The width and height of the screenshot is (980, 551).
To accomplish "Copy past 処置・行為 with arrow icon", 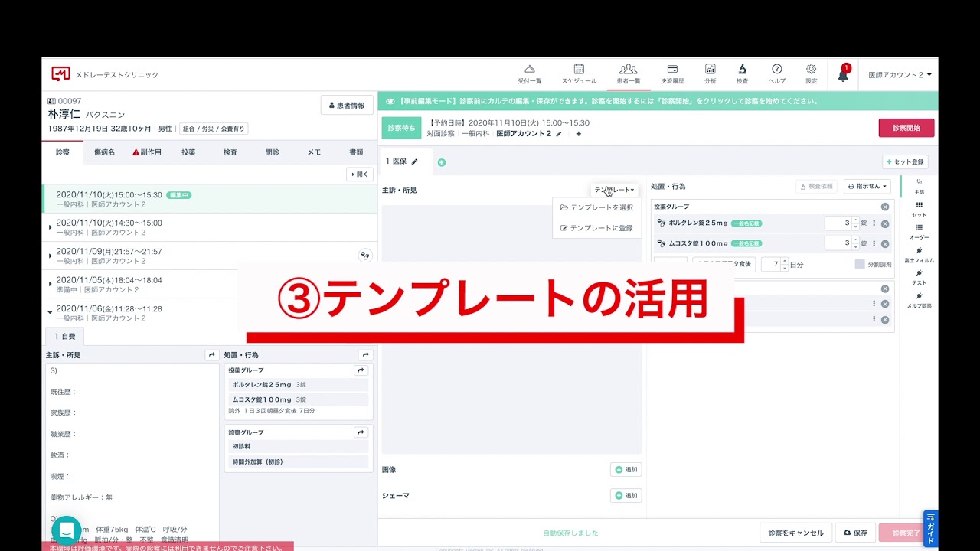I will [366, 355].
